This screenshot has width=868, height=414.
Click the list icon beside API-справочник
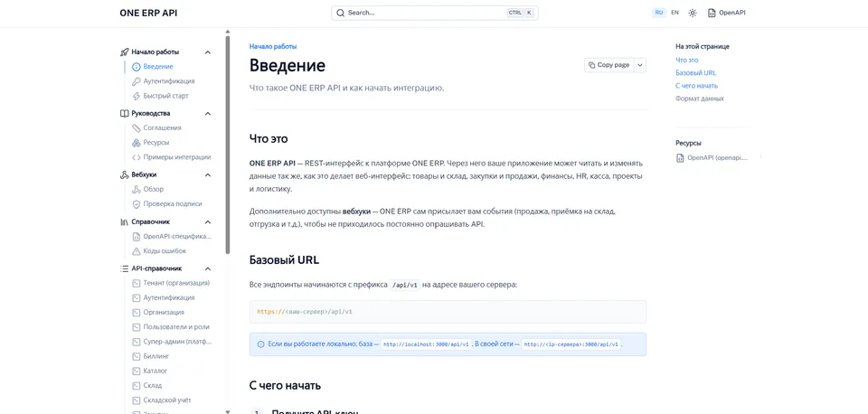(125, 269)
